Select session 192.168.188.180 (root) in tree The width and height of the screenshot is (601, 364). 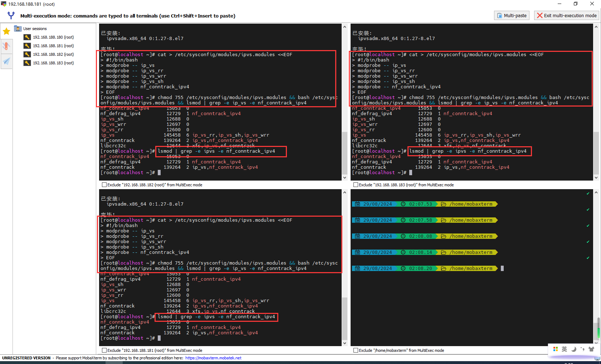click(x=53, y=37)
